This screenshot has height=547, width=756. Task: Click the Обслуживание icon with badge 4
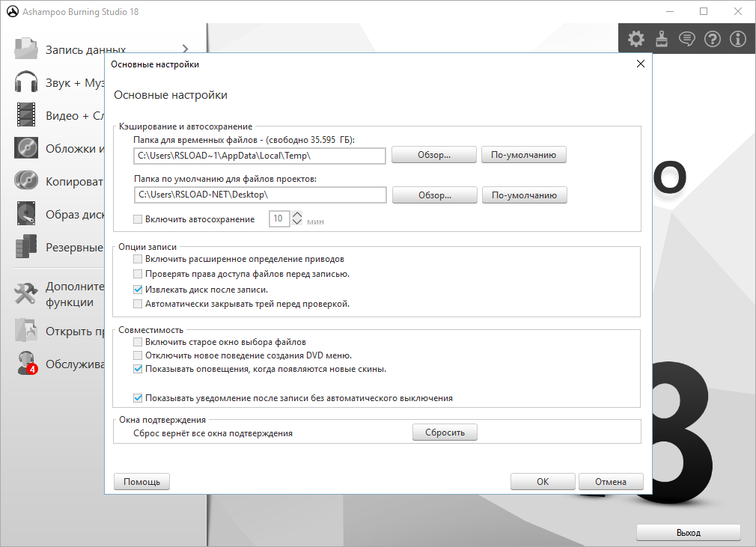[26, 363]
